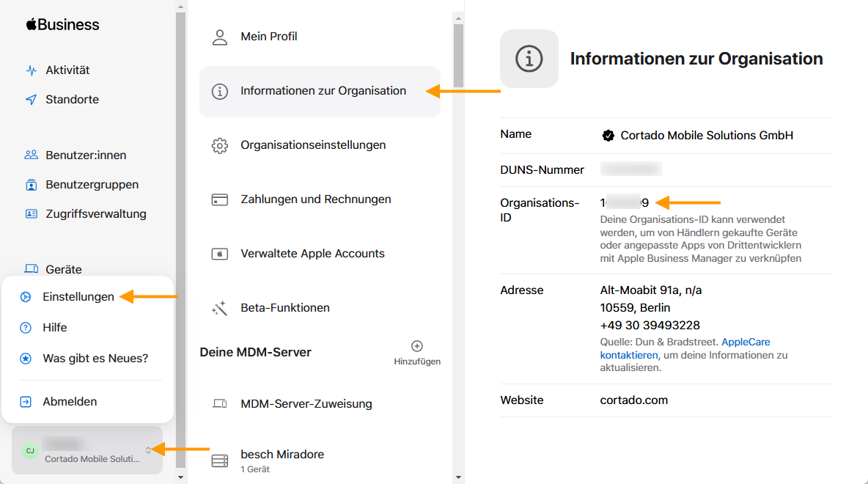Click the verified badge beside Cortado name

[x=608, y=136]
